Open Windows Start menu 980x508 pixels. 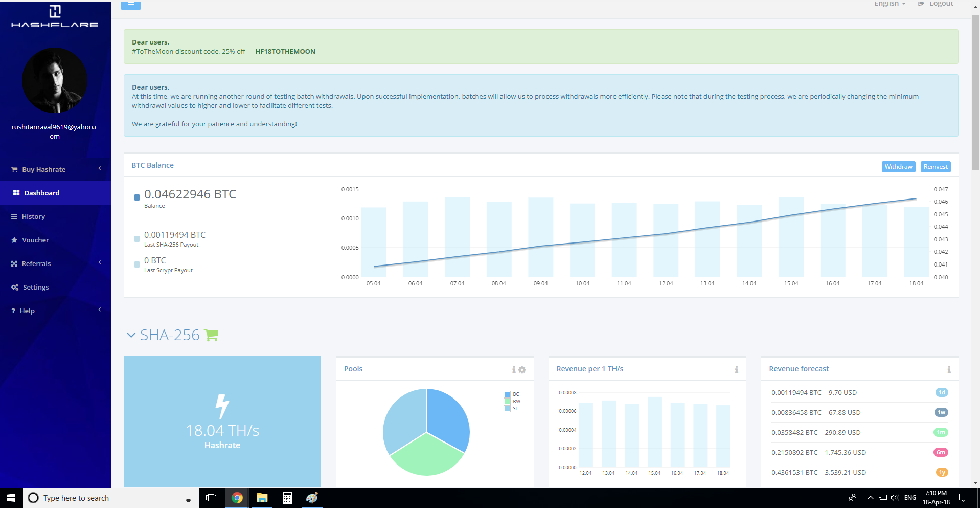[11, 498]
